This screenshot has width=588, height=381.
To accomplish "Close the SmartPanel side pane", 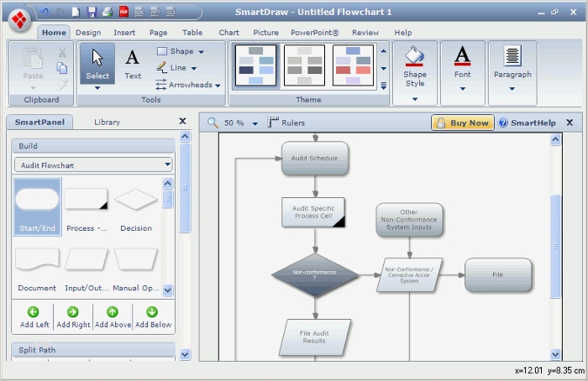I will [x=182, y=121].
